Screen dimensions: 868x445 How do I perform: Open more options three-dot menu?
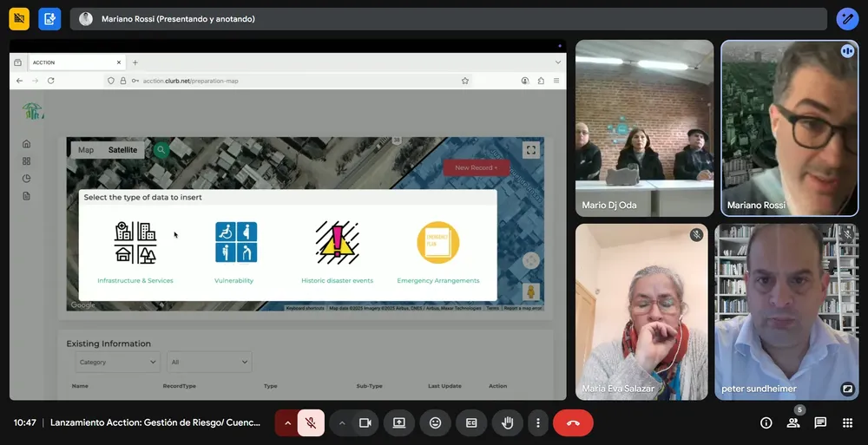(538, 423)
